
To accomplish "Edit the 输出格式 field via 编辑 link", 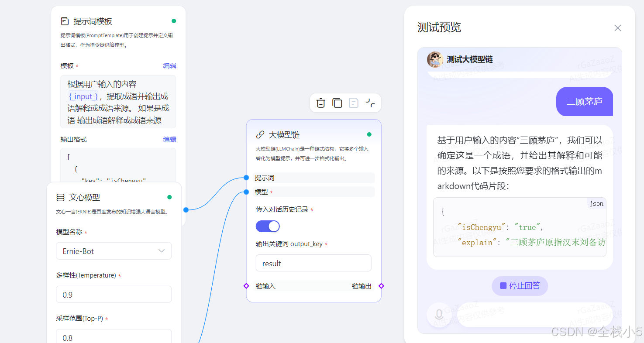I will [169, 139].
